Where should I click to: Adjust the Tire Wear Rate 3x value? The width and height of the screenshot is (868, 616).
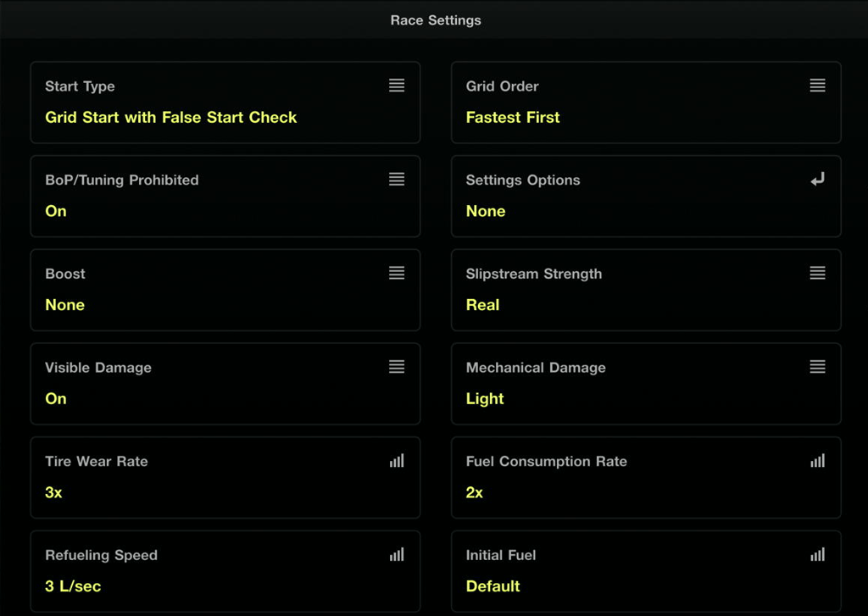coord(53,492)
